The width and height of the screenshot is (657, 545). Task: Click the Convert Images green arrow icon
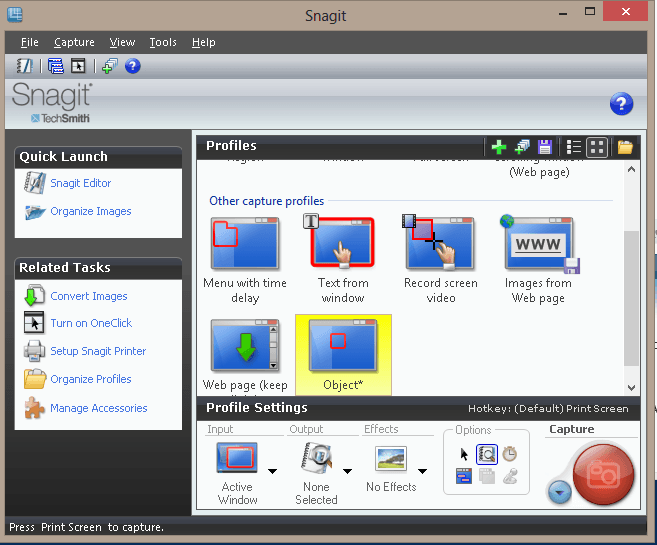click(34, 295)
